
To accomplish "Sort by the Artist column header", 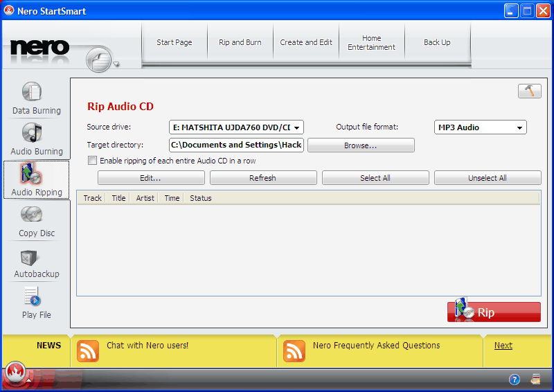I will (x=145, y=198).
